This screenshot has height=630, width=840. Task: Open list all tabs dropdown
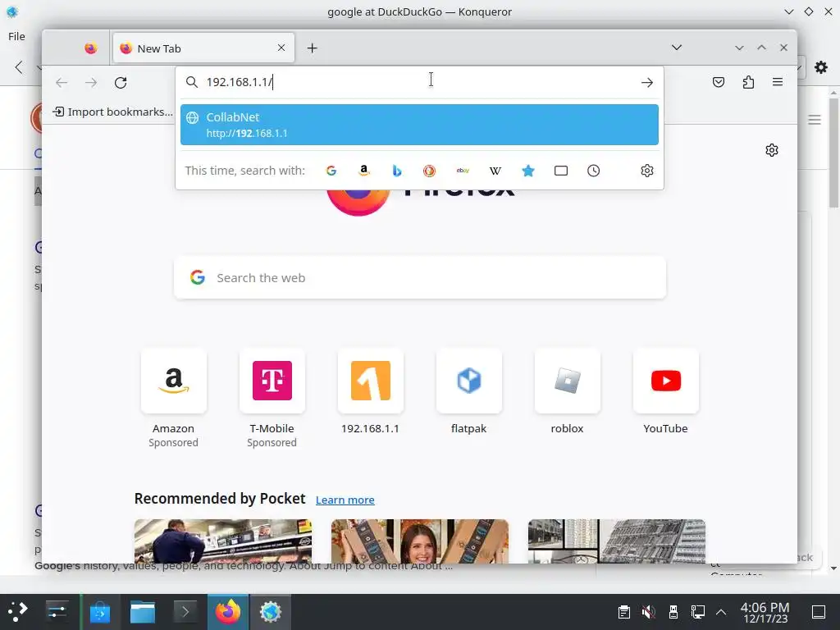click(x=677, y=48)
